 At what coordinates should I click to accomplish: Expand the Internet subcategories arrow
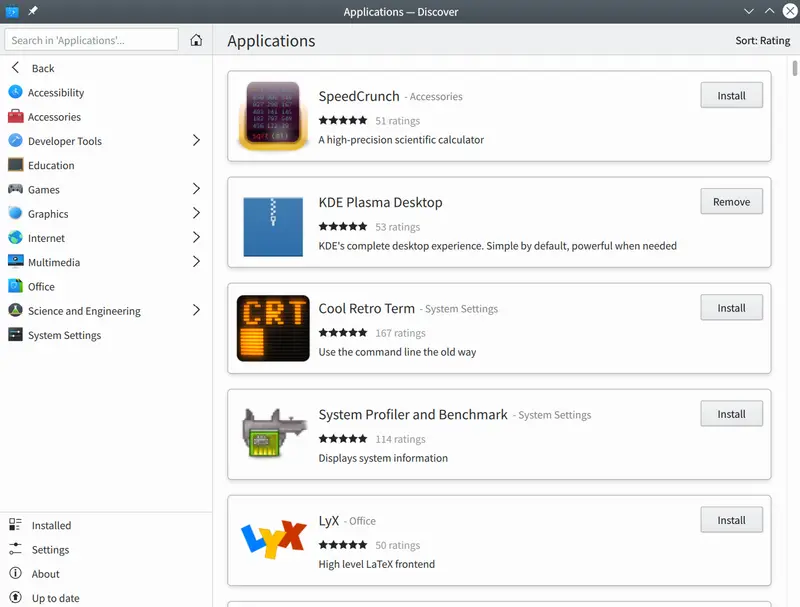196,237
